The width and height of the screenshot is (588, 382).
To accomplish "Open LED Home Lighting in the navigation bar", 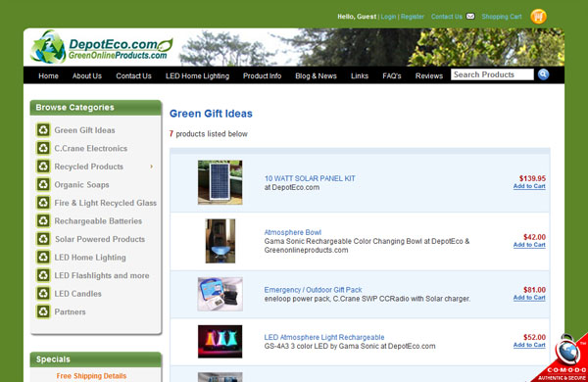I will [197, 76].
